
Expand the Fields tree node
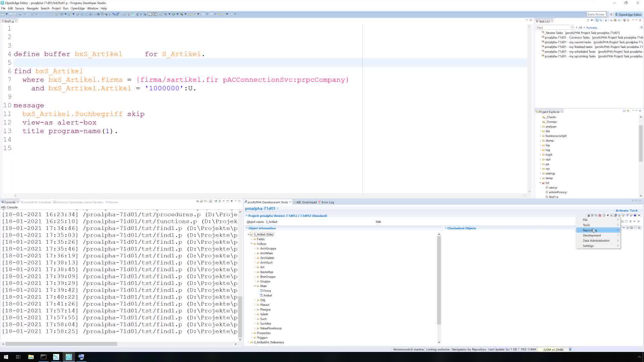[252, 239]
